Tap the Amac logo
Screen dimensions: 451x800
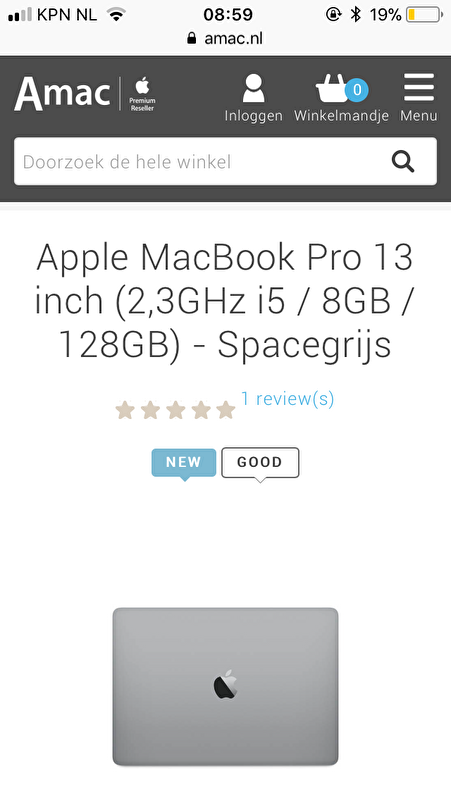63,93
